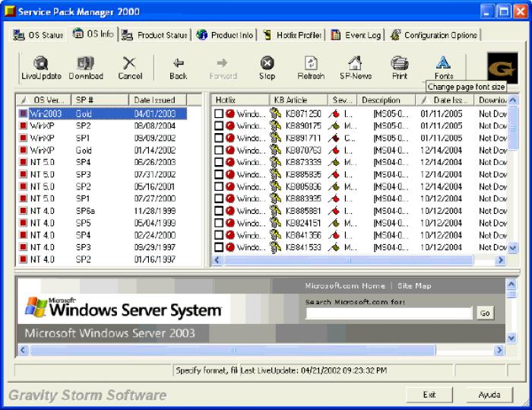Click the KB article icon for KB883935

coord(276,199)
